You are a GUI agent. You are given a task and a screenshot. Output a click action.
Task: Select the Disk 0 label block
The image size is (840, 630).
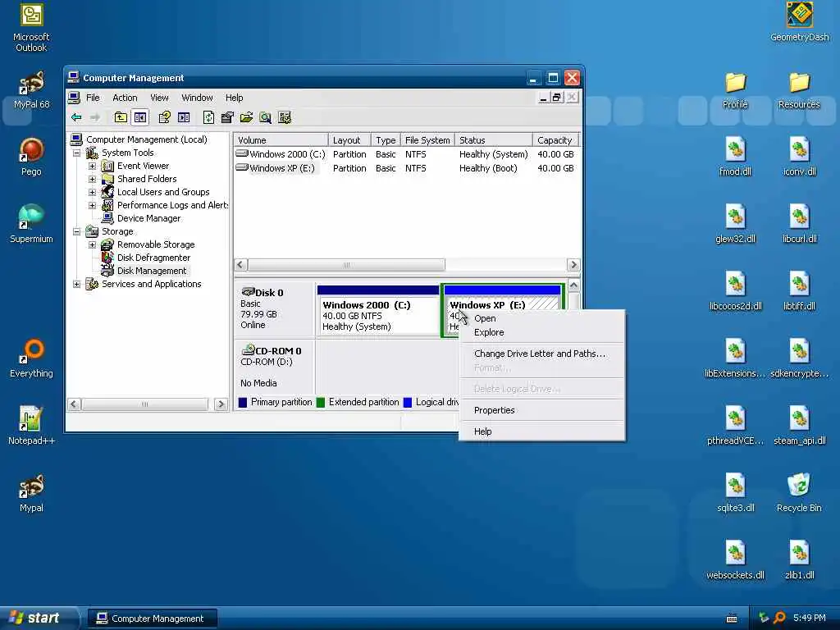tap(274, 309)
